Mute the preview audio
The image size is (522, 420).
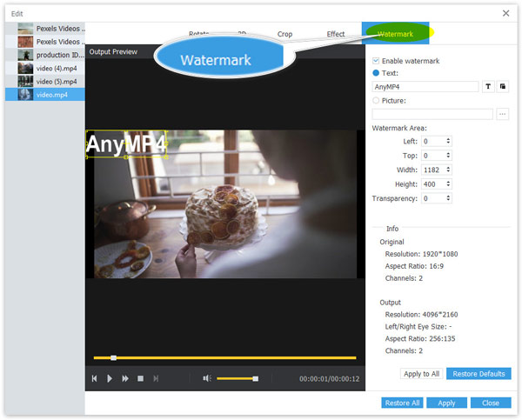coord(207,378)
